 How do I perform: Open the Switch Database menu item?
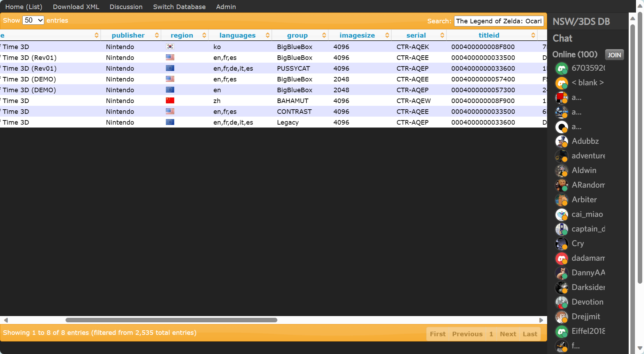pyautogui.click(x=179, y=7)
